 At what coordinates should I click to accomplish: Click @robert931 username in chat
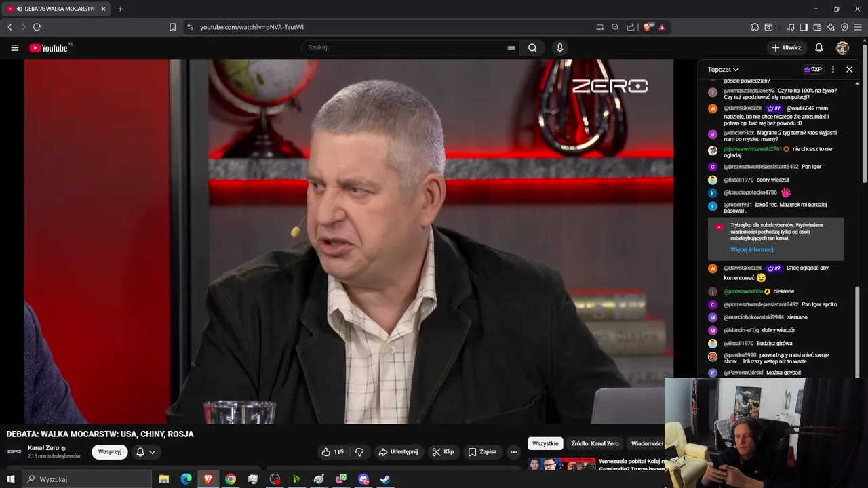[738, 205]
